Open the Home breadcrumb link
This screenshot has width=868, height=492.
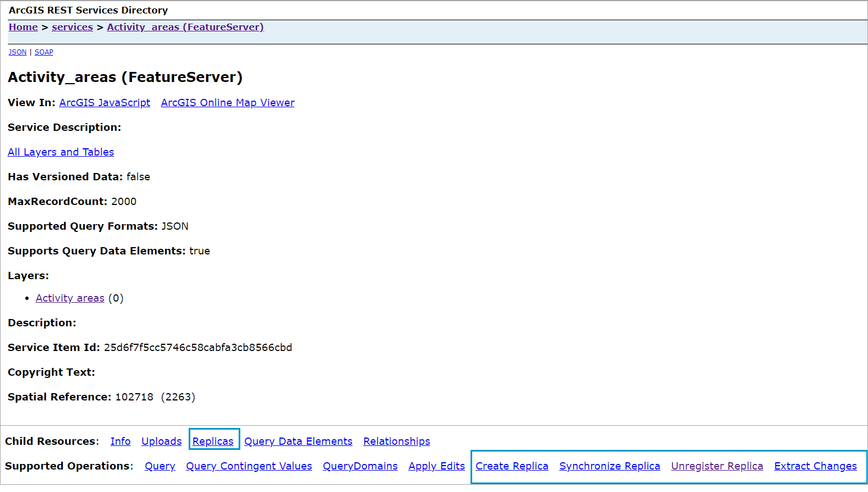[x=23, y=26]
